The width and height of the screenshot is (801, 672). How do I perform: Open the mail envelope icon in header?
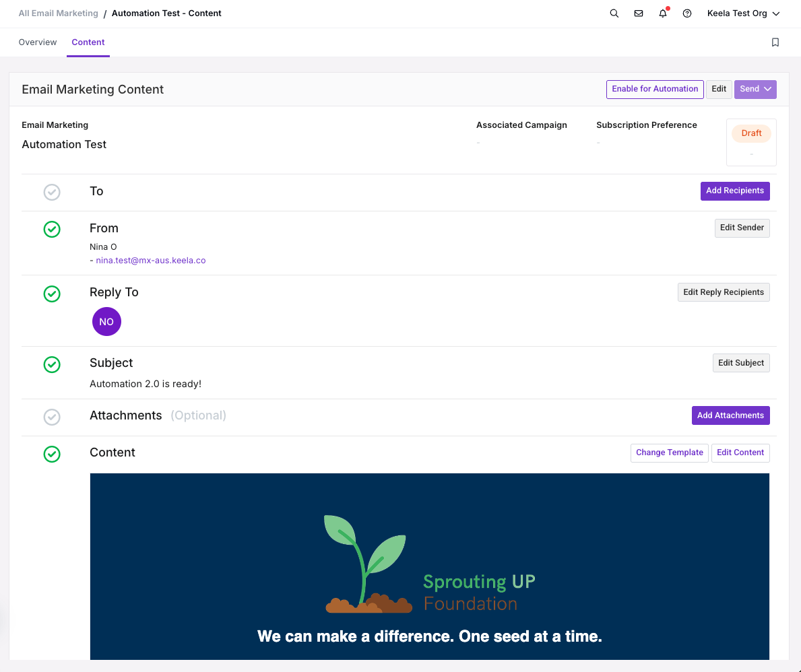pos(639,13)
